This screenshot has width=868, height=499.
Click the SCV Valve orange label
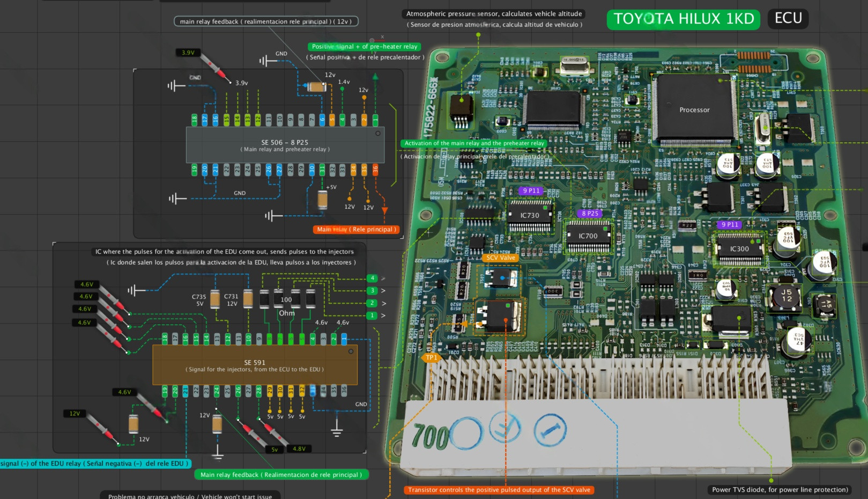pos(500,258)
